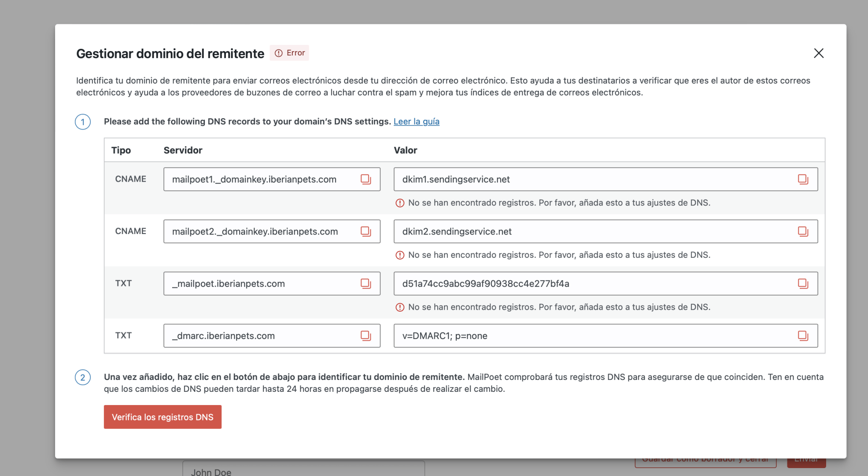
Task: Click the Error status badge
Action: (289, 53)
